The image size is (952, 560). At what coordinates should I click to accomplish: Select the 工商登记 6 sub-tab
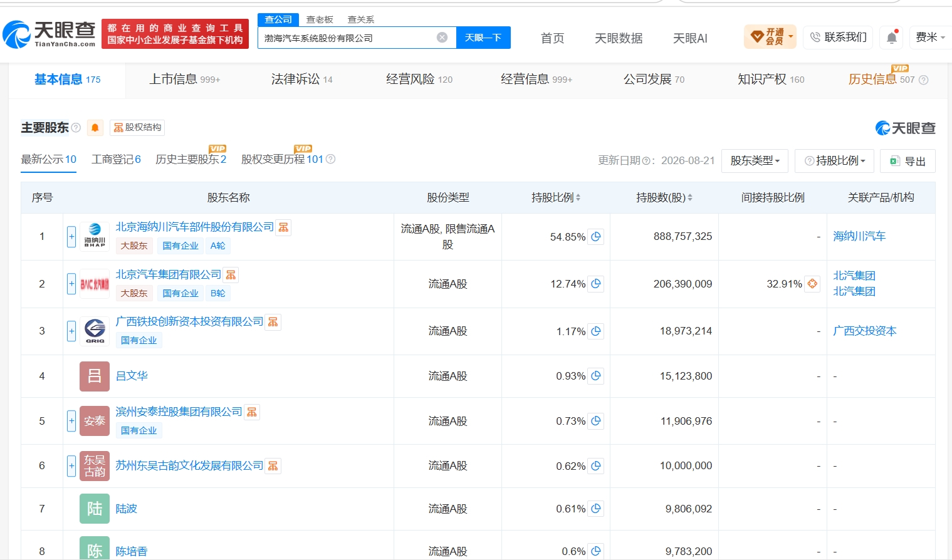pos(116,160)
